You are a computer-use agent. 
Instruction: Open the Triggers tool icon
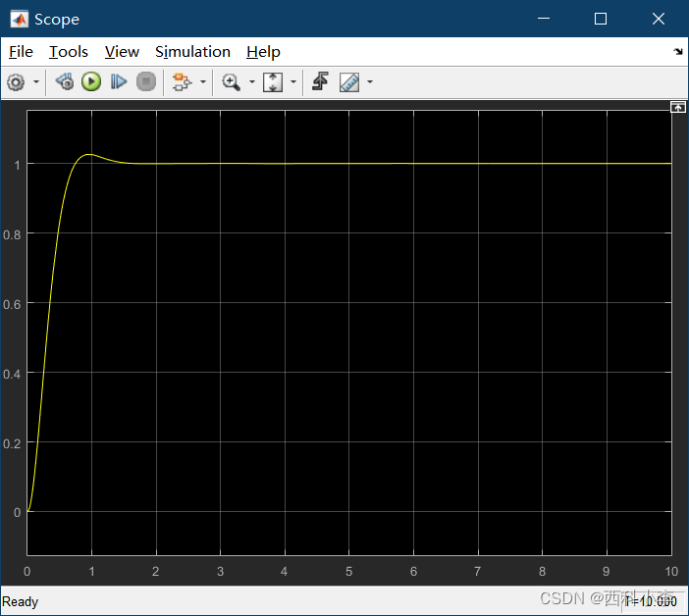(x=320, y=82)
